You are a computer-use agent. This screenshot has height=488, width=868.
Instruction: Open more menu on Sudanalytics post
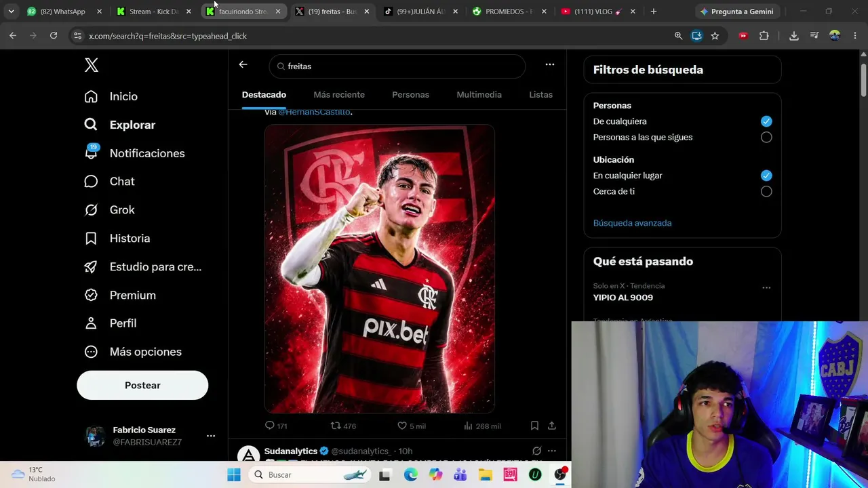(552, 451)
